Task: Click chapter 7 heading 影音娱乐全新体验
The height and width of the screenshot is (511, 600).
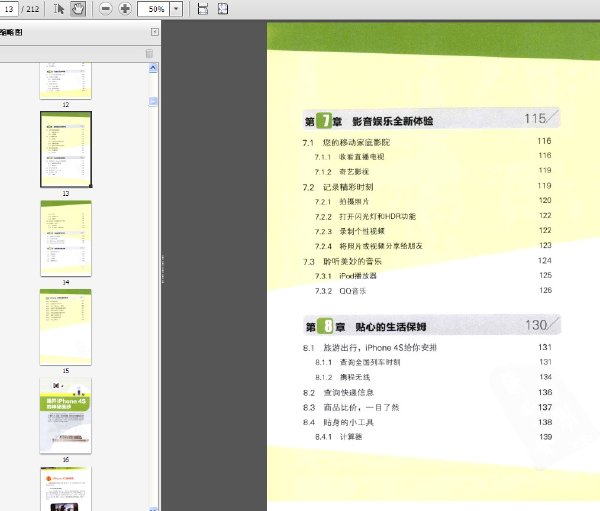Action: [393, 121]
